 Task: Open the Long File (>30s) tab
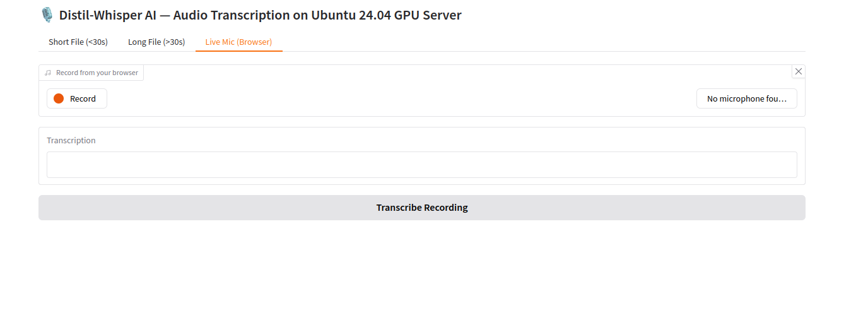[x=156, y=42]
